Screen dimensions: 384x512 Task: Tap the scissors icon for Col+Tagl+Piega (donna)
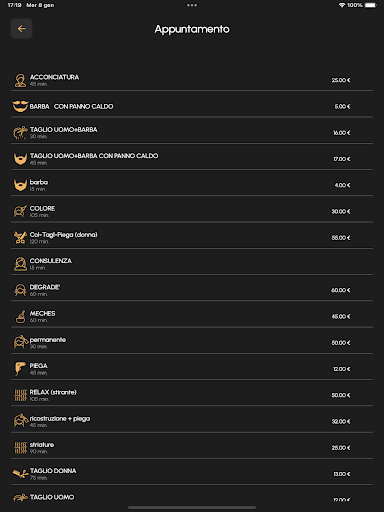coord(20,238)
